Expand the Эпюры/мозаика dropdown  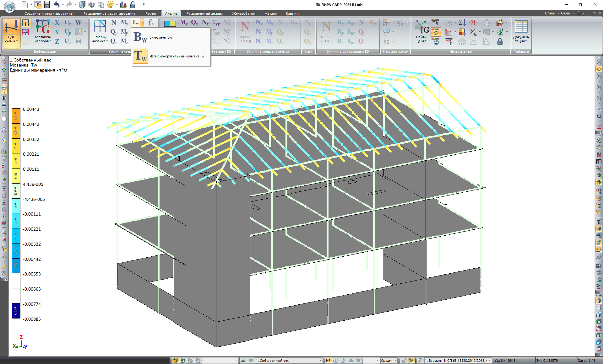coord(100,39)
